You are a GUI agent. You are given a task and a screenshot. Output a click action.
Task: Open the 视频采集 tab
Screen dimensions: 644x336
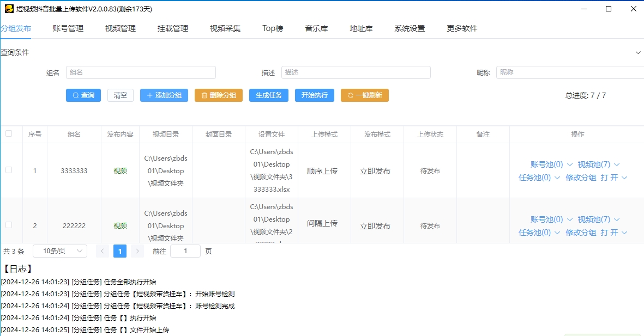pyautogui.click(x=225, y=28)
